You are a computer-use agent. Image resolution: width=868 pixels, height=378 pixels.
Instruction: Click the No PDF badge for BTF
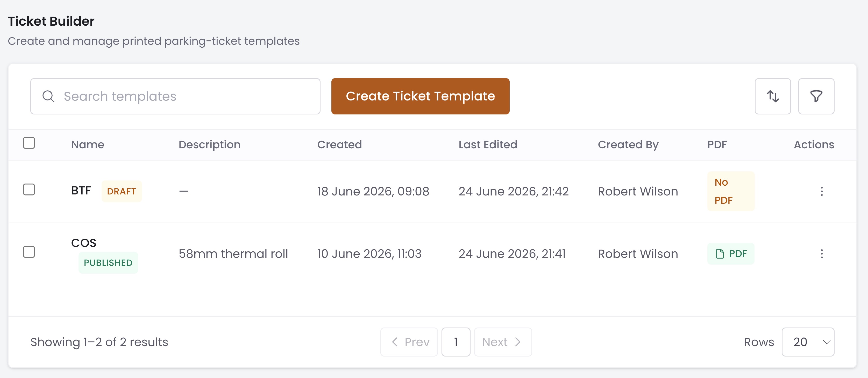point(730,191)
